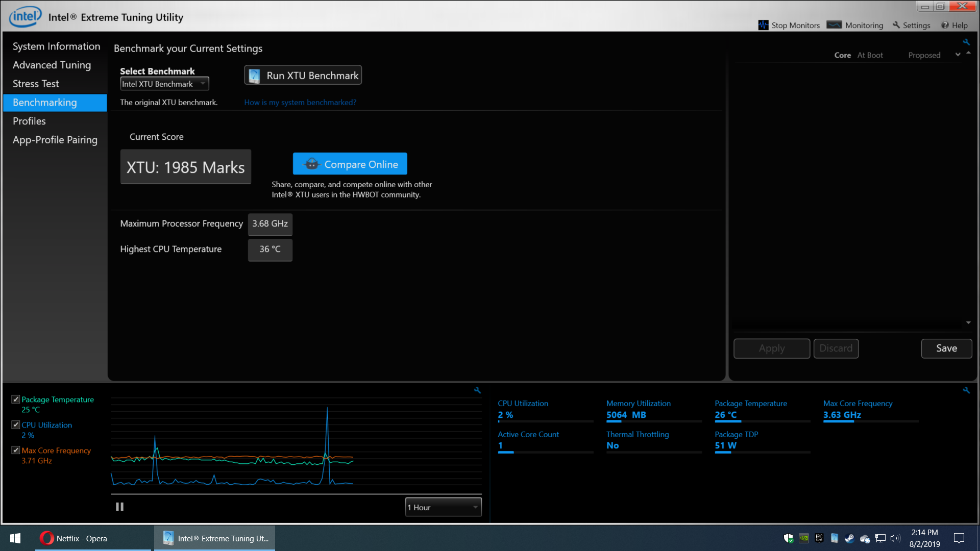
Task: Click the Package Temperature 26 °C monitor
Action: tap(762, 411)
